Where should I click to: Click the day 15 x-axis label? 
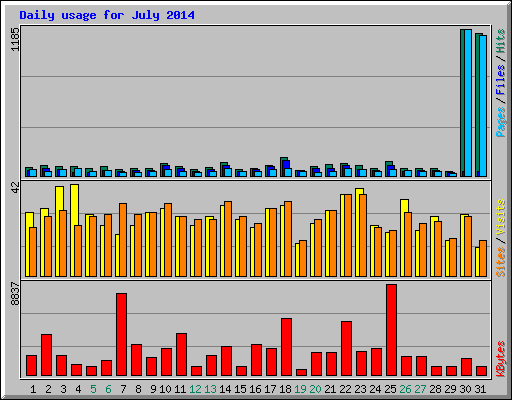[x=240, y=389]
